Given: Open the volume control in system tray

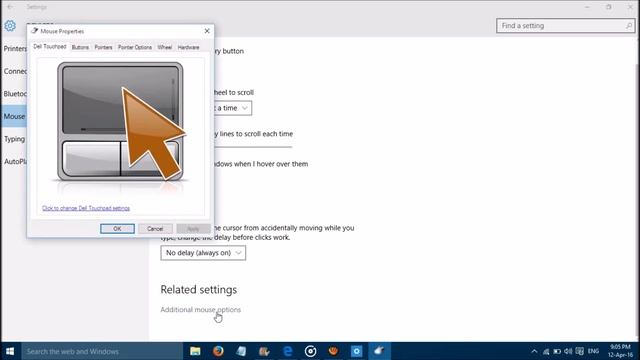Looking at the screenshot, I should [x=568, y=351].
